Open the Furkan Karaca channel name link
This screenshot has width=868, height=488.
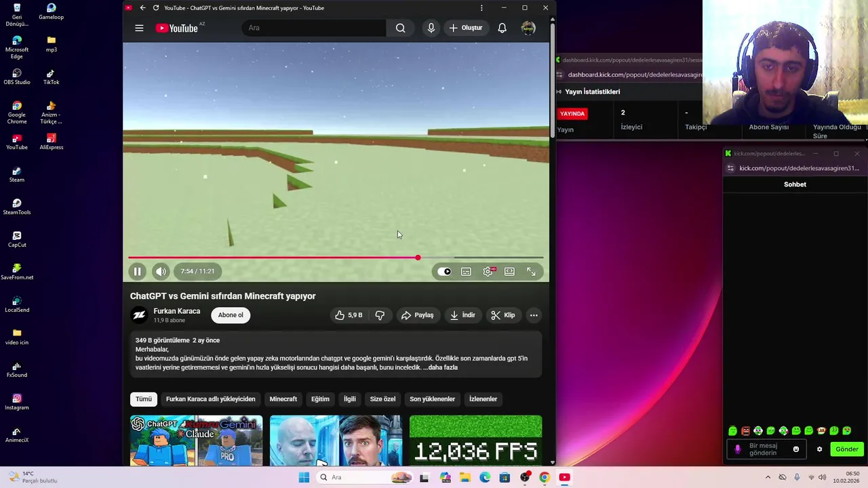coord(177,311)
